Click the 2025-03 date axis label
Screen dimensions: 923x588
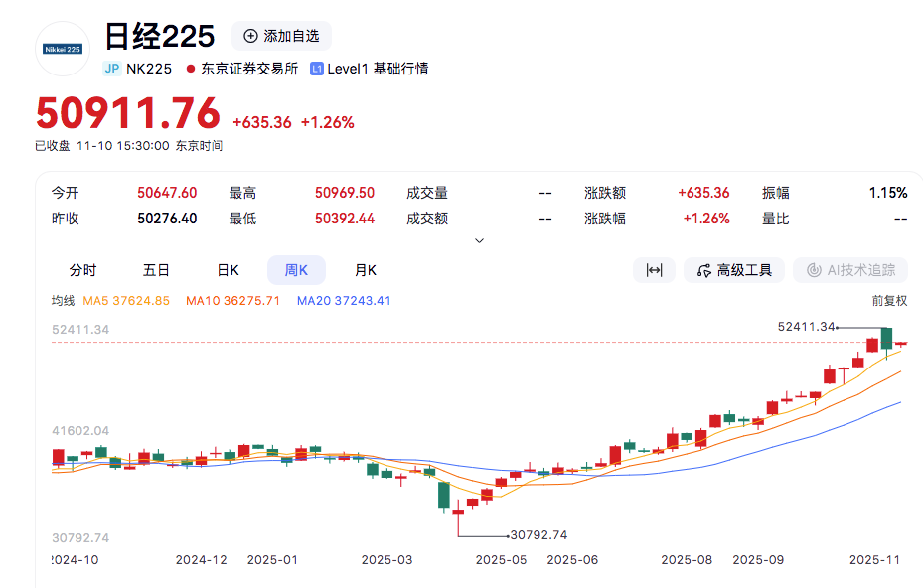[386, 560]
